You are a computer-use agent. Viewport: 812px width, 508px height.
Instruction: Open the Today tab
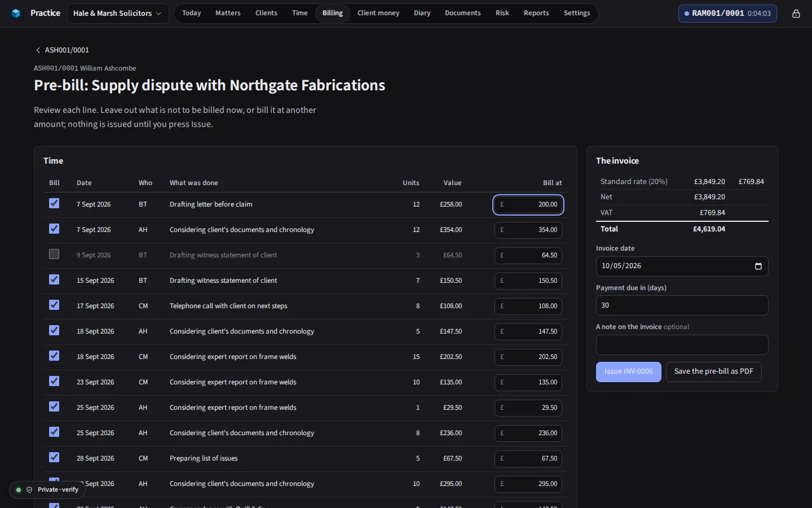point(192,13)
